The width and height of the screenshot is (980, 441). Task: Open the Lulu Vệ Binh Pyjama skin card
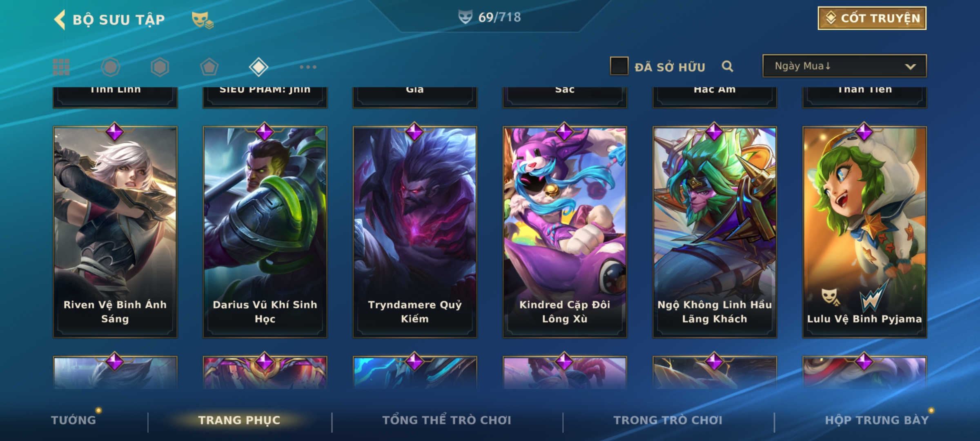point(864,232)
